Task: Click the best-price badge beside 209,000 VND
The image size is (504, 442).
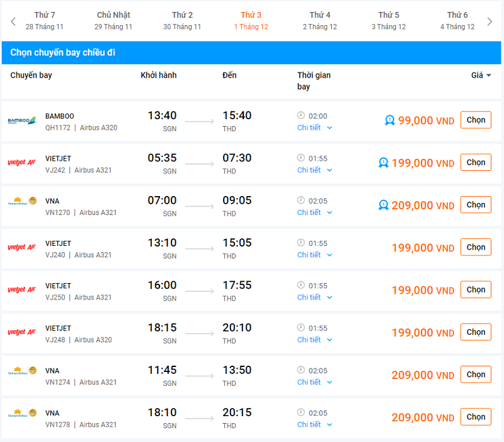Action: click(x=384, y=205)
